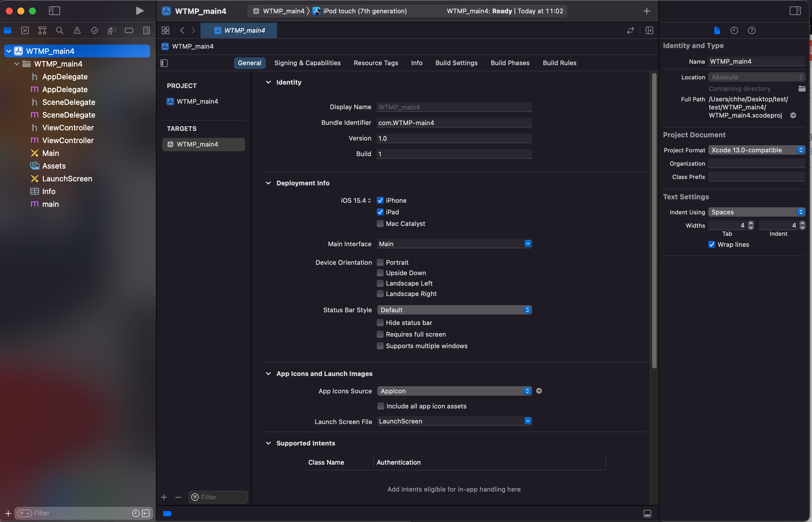812x522 pixels.
Task: Show the Quick Help inspector
Action: (x=752, y=30)
